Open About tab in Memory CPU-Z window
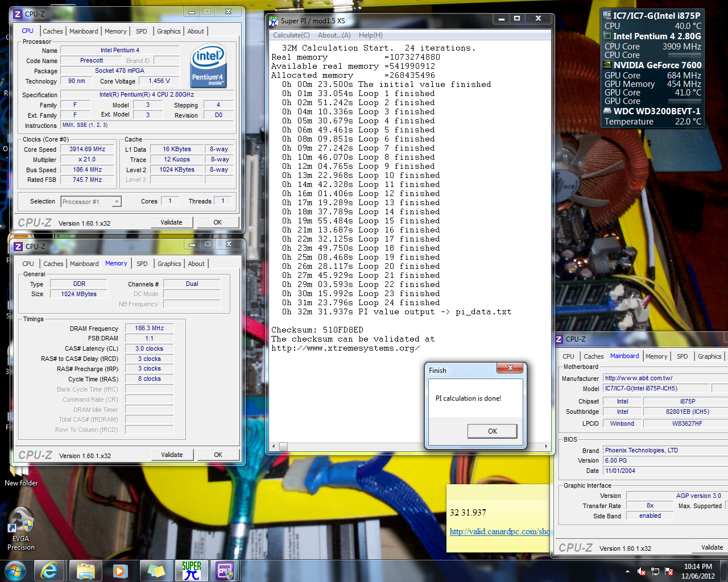 (196, 264)
